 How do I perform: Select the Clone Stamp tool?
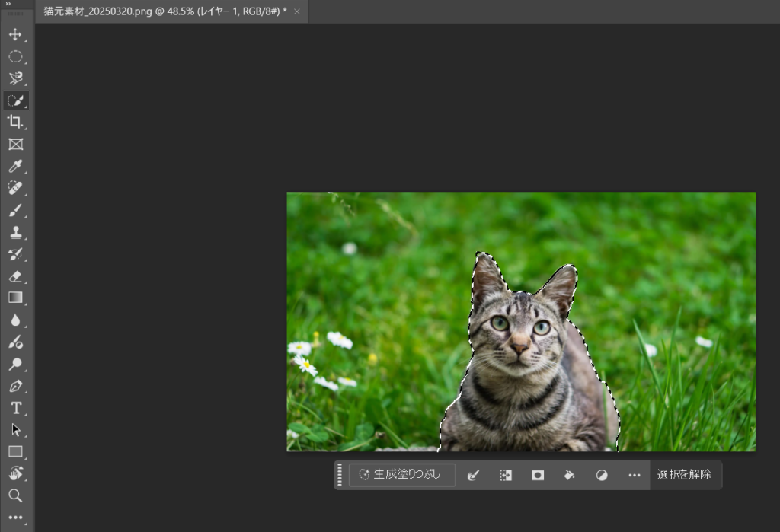click(x=15, y=232)
